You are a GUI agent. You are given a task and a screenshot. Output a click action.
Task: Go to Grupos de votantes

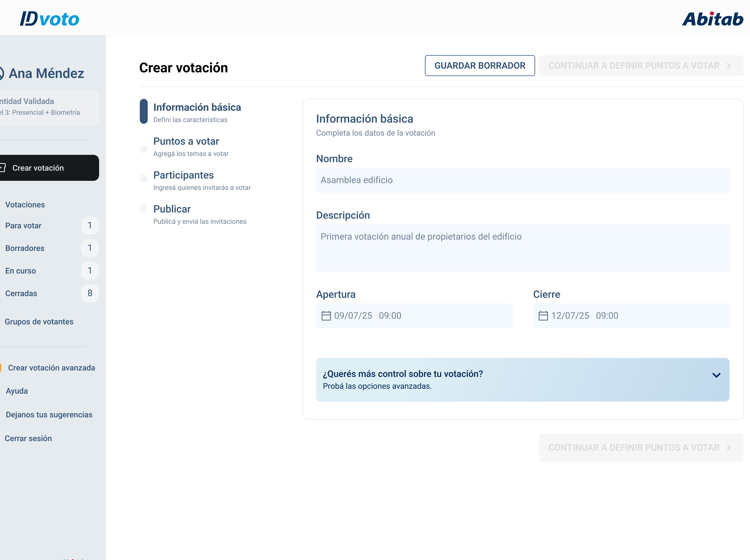[39, 322]
